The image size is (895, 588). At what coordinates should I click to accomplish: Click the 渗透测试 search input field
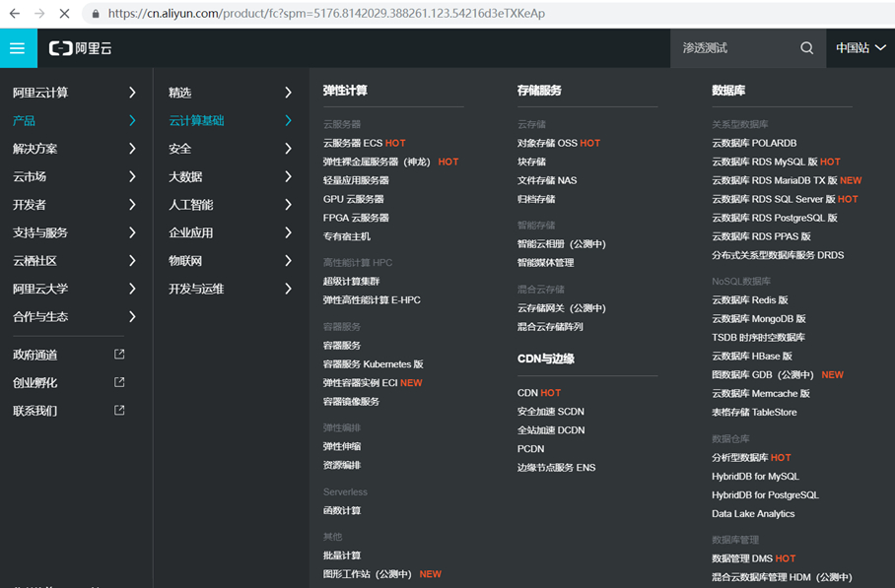click(736, 48)
